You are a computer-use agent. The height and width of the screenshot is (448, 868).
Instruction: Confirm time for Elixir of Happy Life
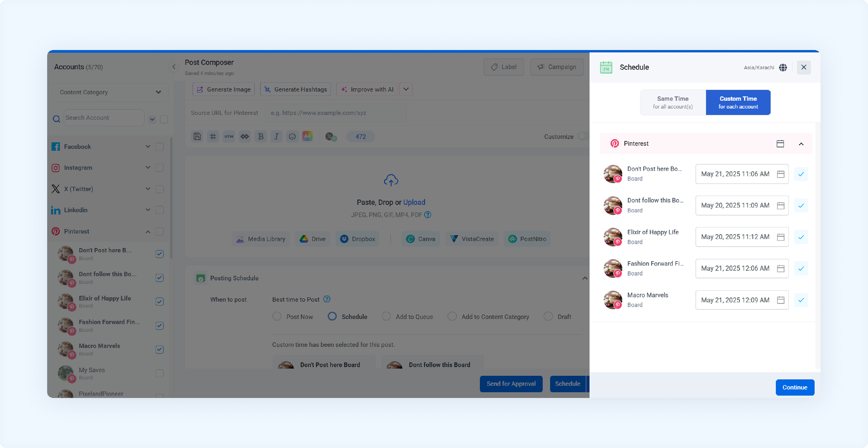pyautogui.click(x=801, y=237)
